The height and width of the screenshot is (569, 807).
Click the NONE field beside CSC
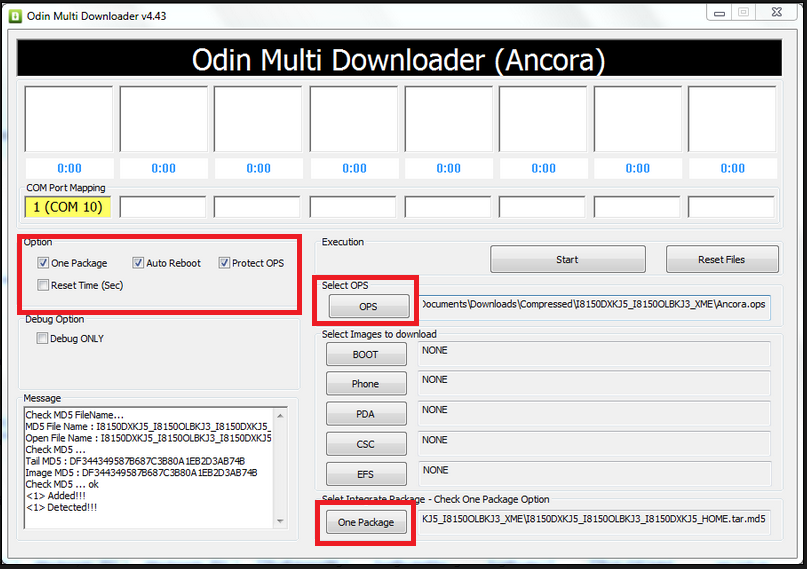(x=594, y=444)
